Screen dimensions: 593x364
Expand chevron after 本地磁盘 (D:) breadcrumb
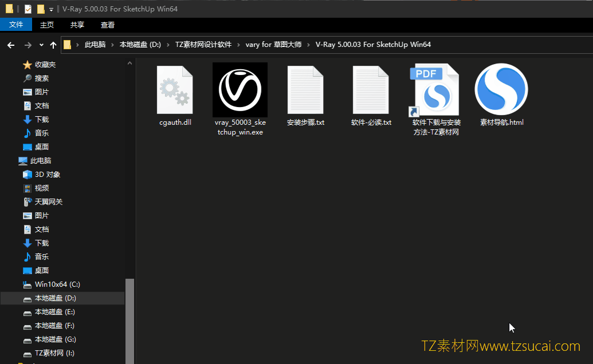pos(168,45)
